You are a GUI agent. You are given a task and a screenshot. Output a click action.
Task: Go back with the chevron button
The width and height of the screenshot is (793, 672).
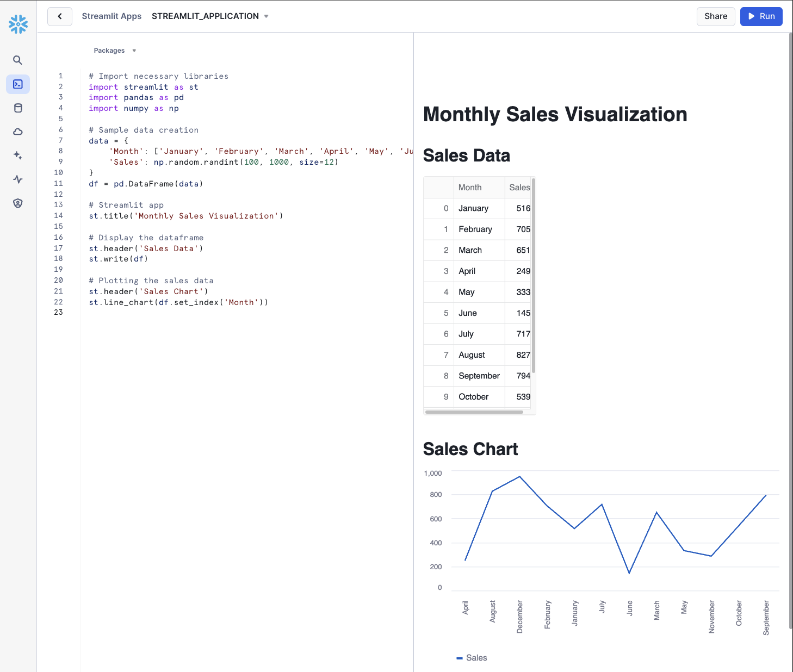point(60,16)
